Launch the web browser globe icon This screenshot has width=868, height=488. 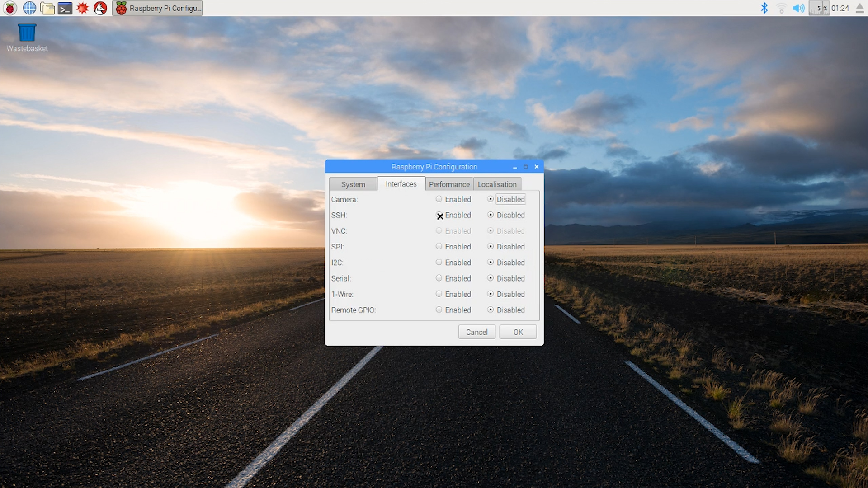point(29,8)
